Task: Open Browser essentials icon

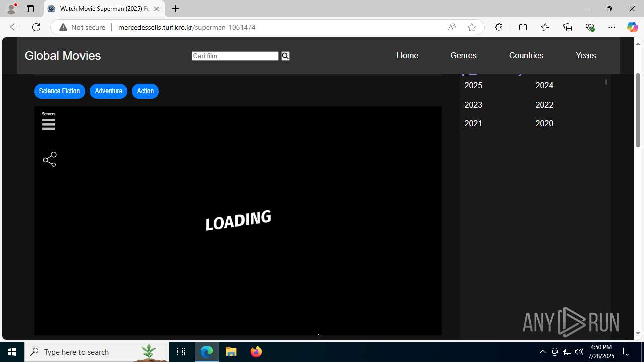Action: [590, 27]
